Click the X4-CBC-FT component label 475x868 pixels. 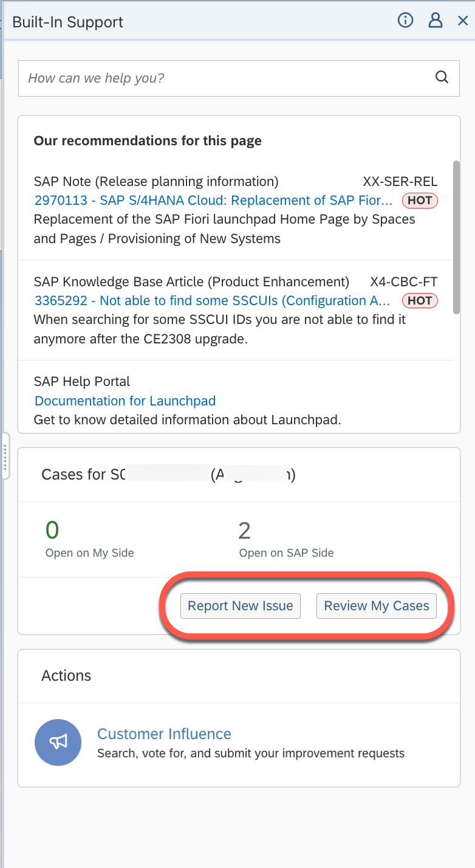pos(404,281)
